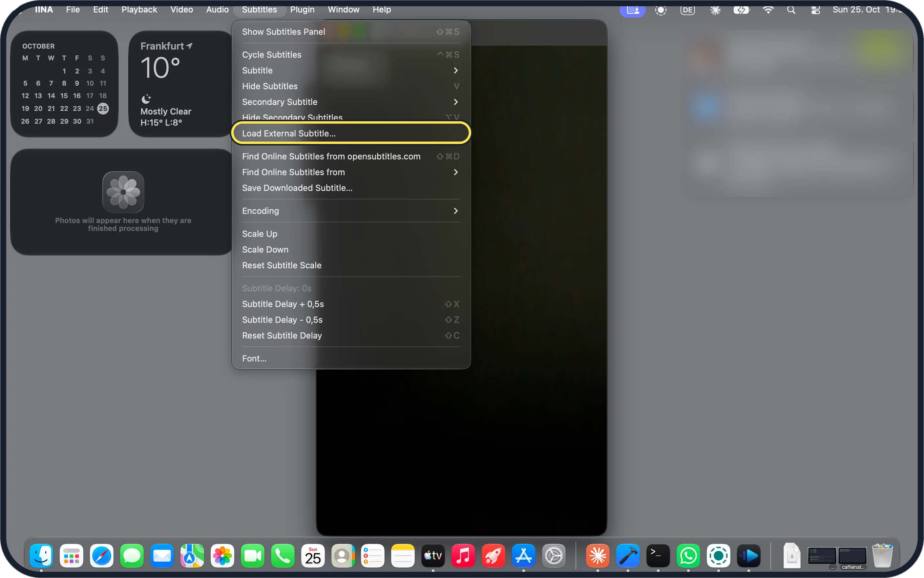Viewport: 924px width, 578px height.
Task: Decrease Subtitle Delay - 0,5s
Action: click(x=351, y=320)
